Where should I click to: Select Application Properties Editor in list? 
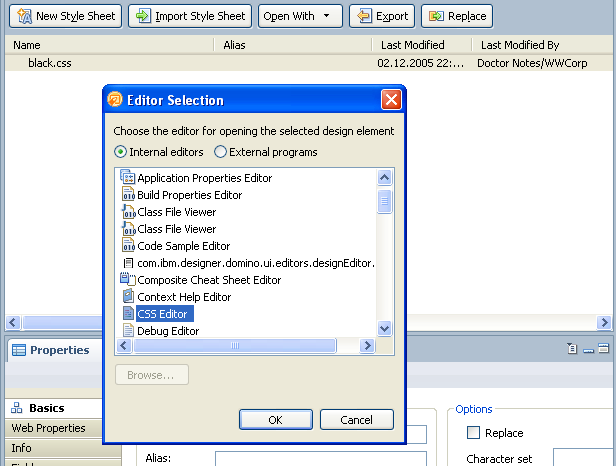tap(204, 178)
